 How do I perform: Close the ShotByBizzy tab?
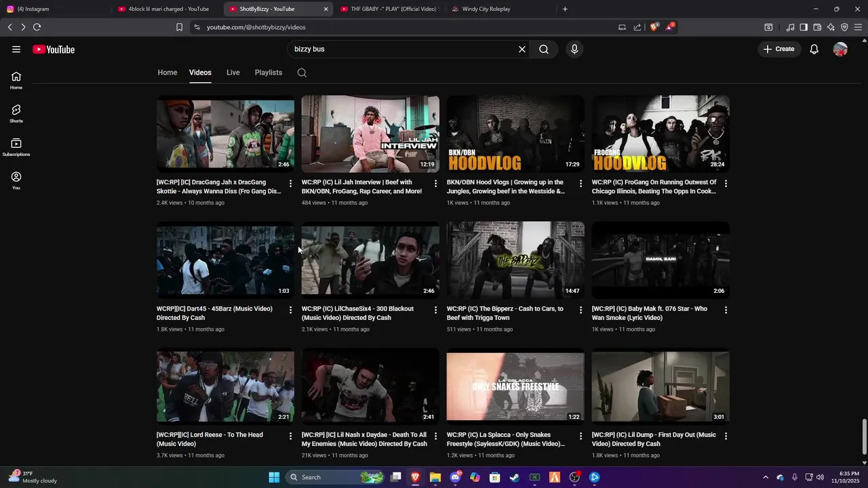(325, 9)
